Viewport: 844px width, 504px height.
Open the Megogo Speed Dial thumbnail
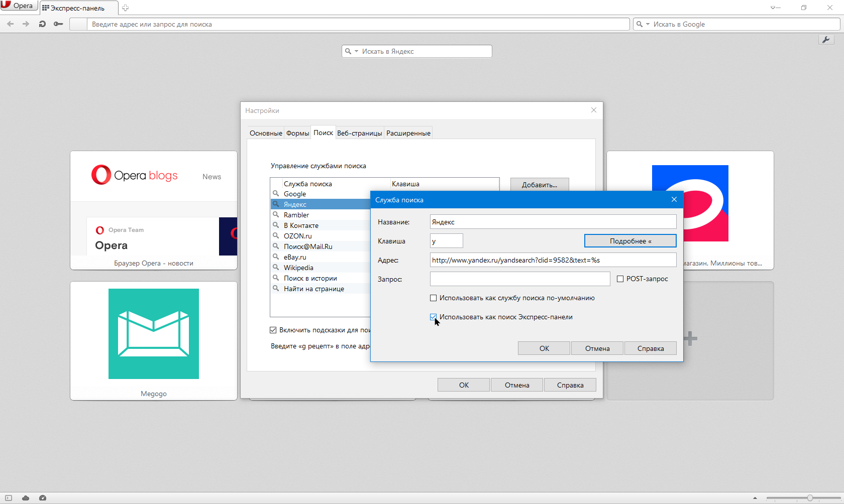(x=154, y=341)
